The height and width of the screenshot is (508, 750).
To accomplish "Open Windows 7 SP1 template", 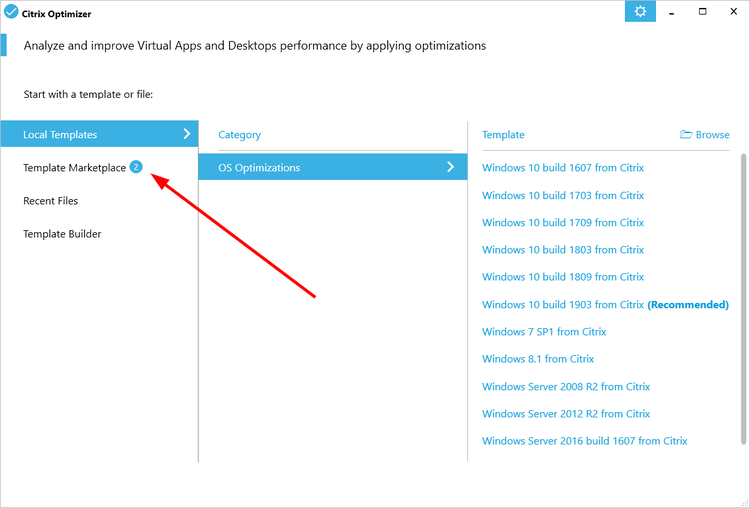I will 544,332.
